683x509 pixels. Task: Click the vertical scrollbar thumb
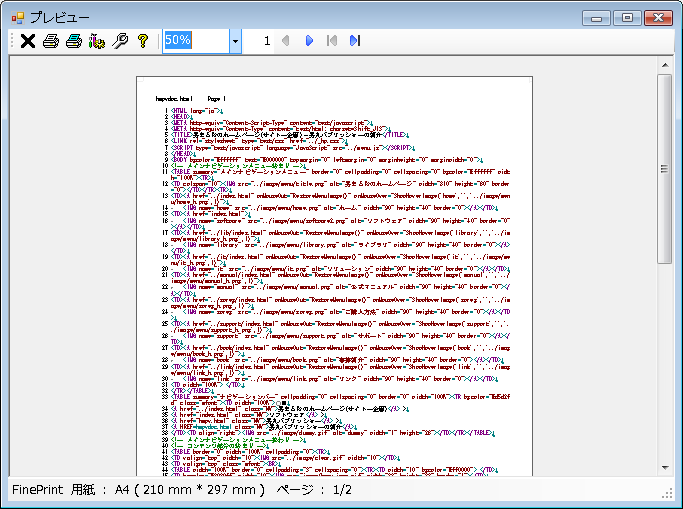[x=665, y=170]
